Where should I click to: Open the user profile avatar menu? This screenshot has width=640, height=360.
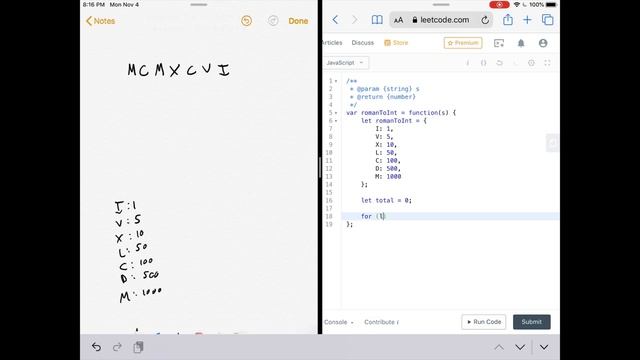coord(543,43)
